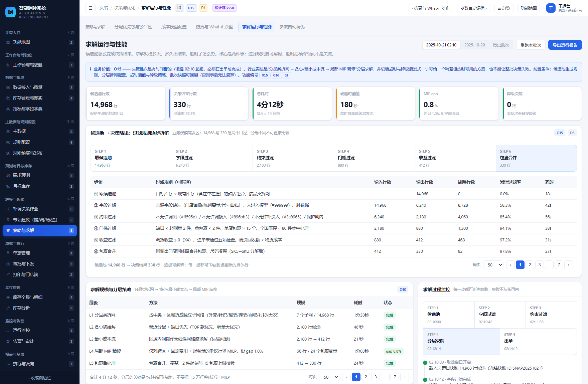Viewport: 588px width, 384px height.
Task: Open 执行与流向 sidebar item
Action: 40,364
